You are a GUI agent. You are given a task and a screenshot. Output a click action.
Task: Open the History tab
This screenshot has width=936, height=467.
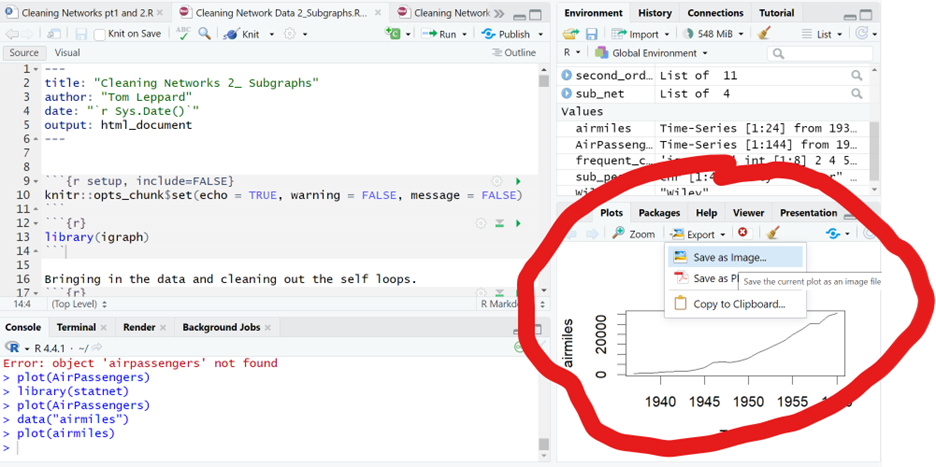click(x=655, y=13)
